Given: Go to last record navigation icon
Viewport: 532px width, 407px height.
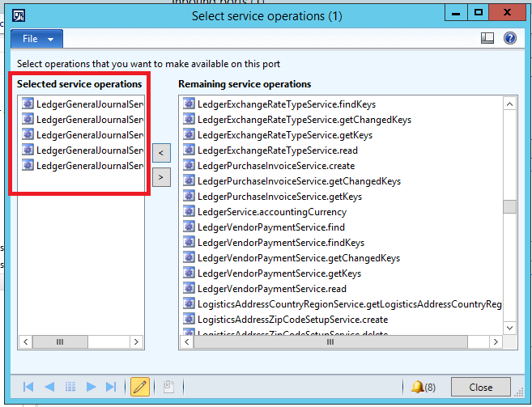Looking at the screenshot, I should pyautogui.click(x=111, y=387).
